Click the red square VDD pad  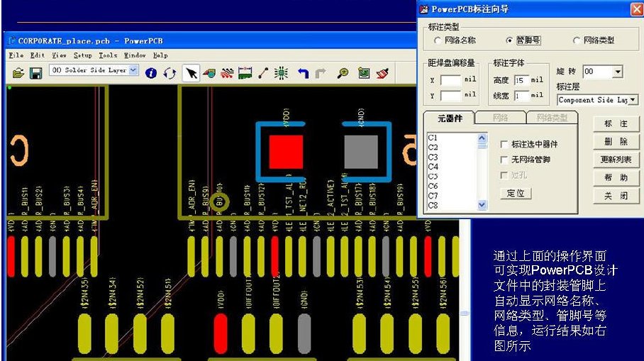point(287,152)
